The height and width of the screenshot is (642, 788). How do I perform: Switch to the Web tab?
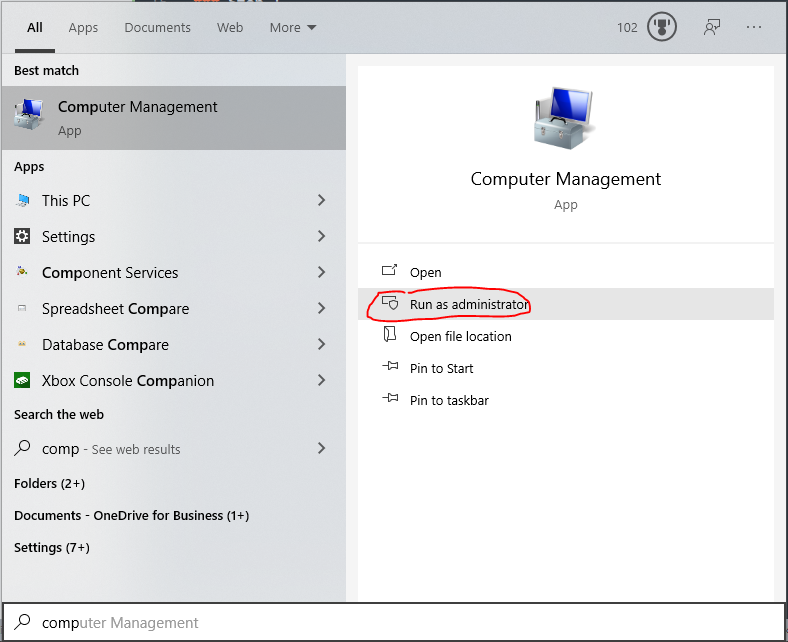pyautogui.click(x=230, y=28)
